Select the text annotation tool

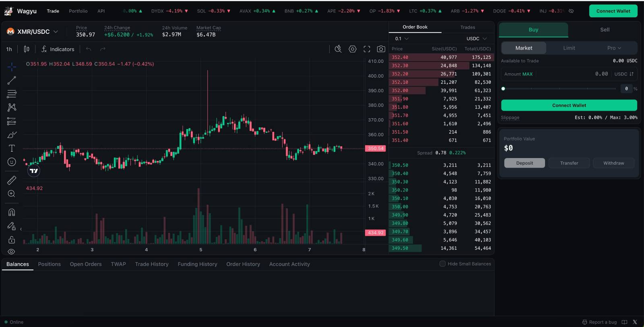tap(12, 148)
